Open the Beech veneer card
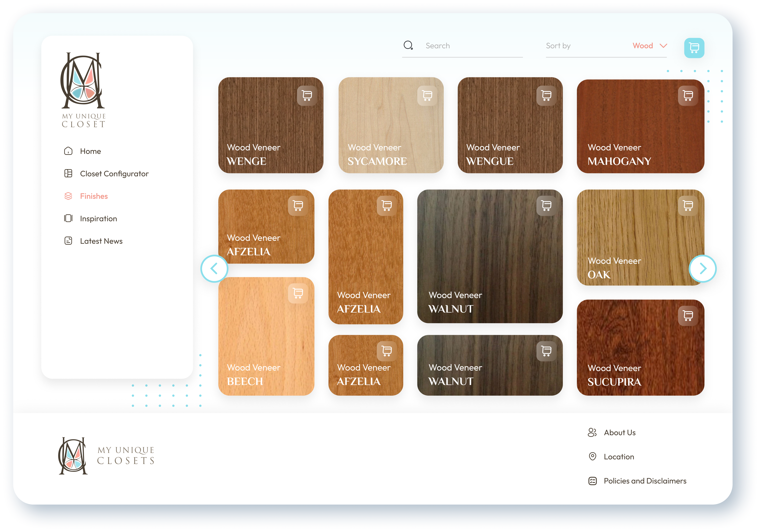The width and height of the screenshot is (760, 532). click(x=266, y=336)
